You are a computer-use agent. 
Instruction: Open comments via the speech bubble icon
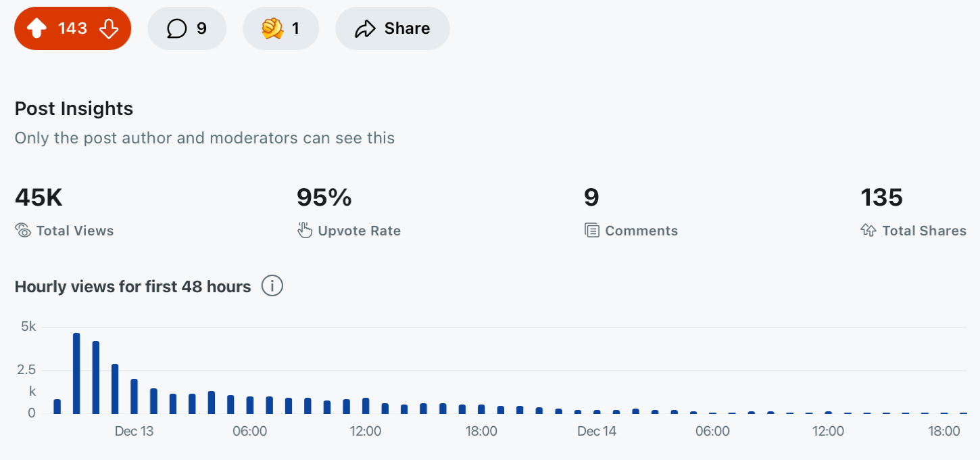tap(176, 28)
